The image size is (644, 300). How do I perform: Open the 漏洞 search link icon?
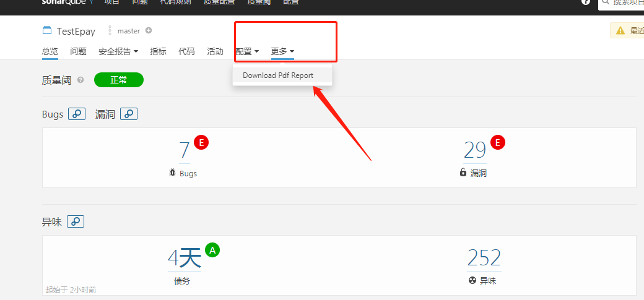[129, 114]
